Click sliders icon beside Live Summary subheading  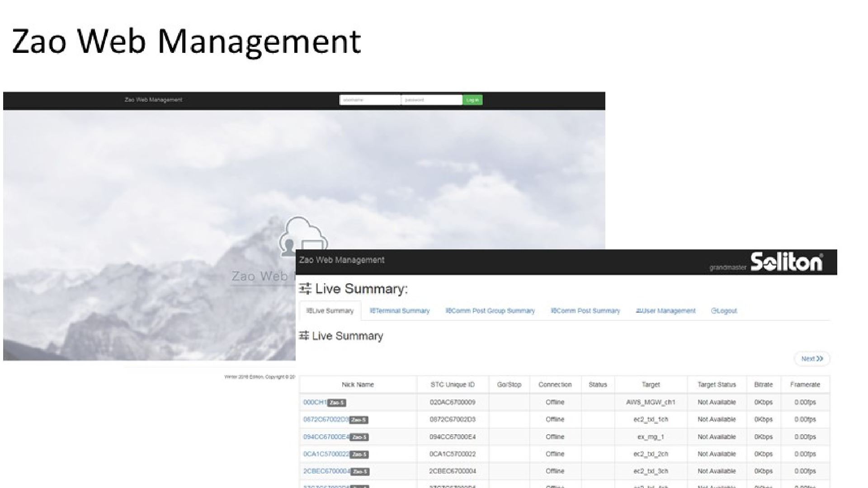click(x=304, y=336)
